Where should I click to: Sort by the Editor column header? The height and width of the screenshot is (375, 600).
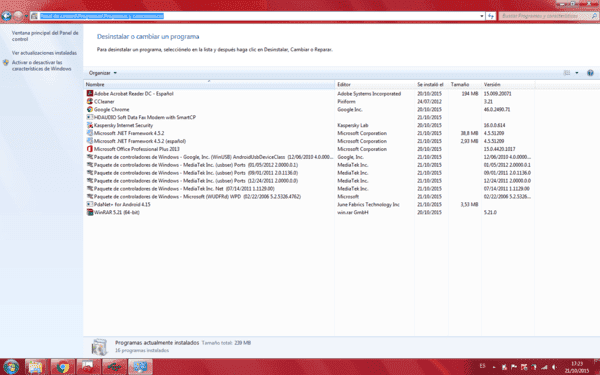coord(375,84)
